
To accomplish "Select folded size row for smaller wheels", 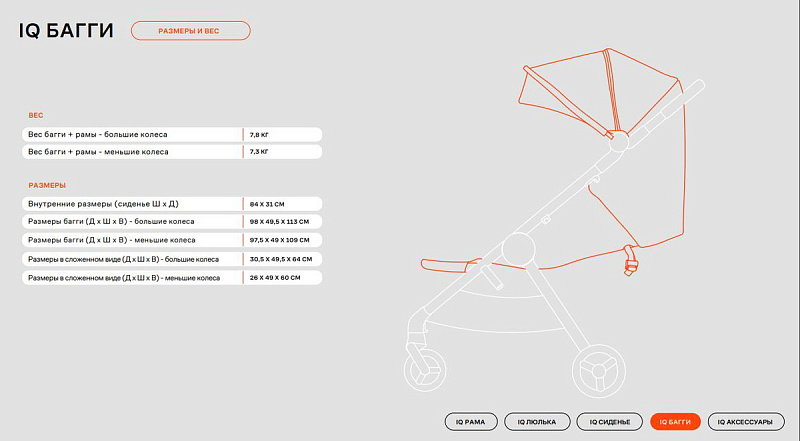I will (x=130, y=277).
